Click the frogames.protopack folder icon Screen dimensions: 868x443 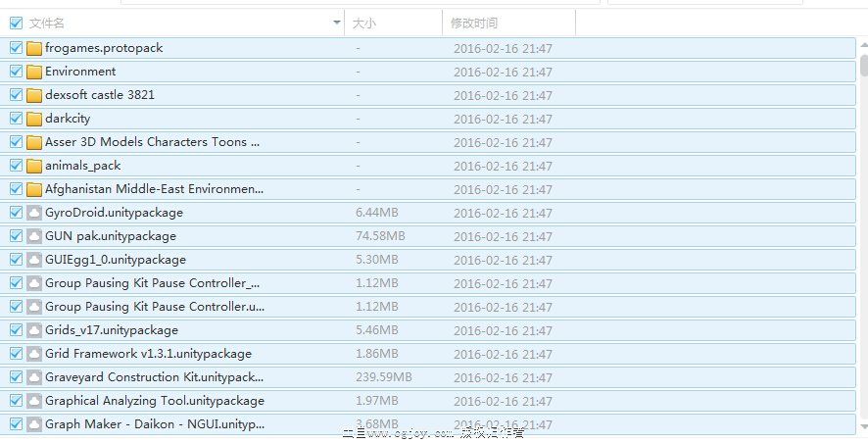[33, 48]
